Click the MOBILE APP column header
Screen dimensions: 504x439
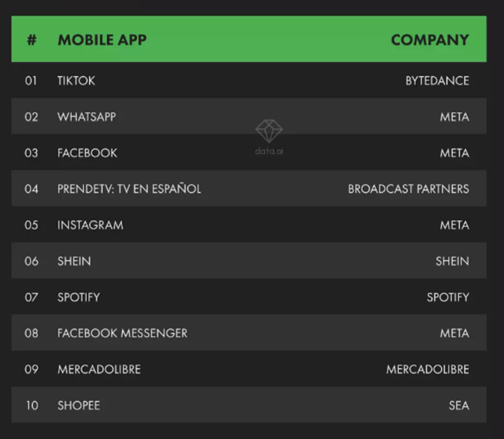102,40
